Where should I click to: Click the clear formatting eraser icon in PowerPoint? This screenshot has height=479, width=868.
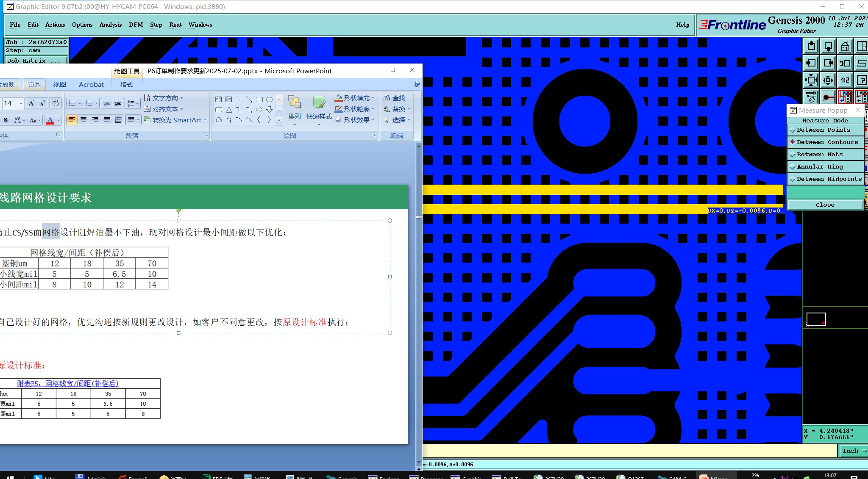coord(55,103)
